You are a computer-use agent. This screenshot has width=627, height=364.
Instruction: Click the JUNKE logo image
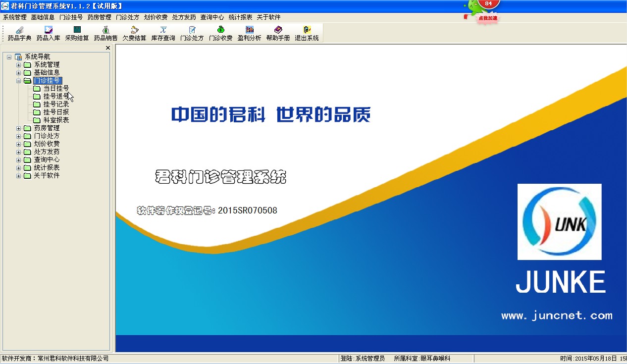(560, 222)
